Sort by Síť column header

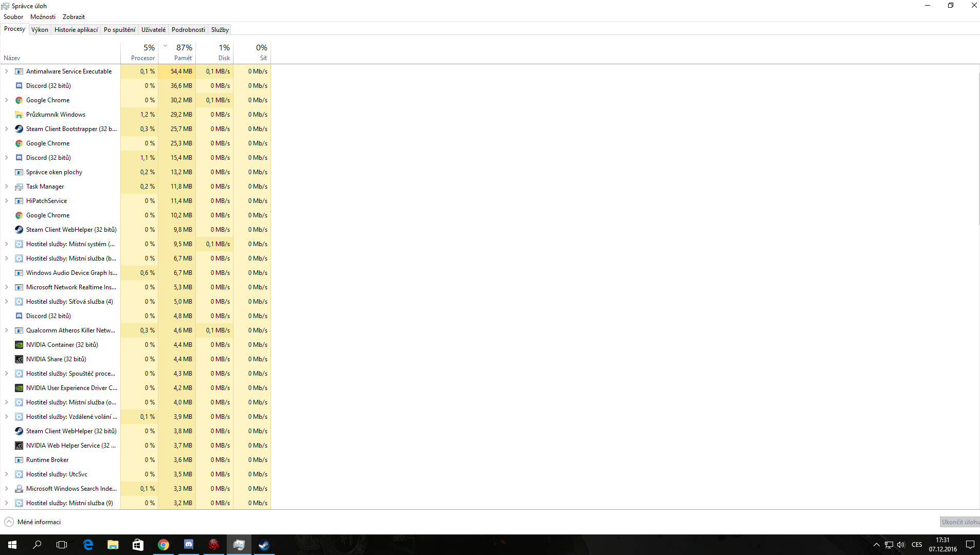coord(252,52)
